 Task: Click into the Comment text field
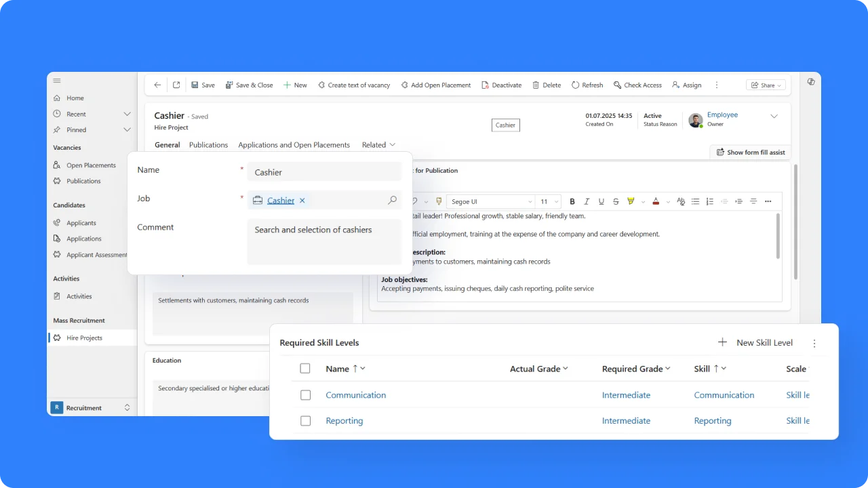324,241
